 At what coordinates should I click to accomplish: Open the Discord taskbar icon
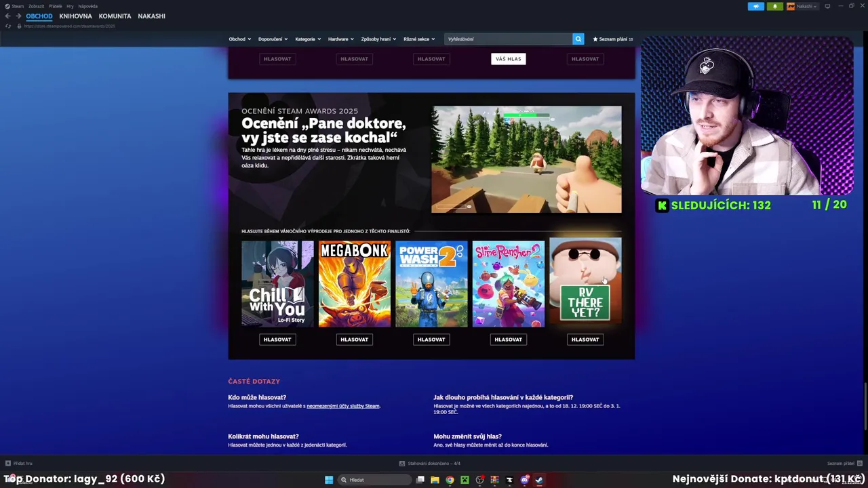point(524,480)
